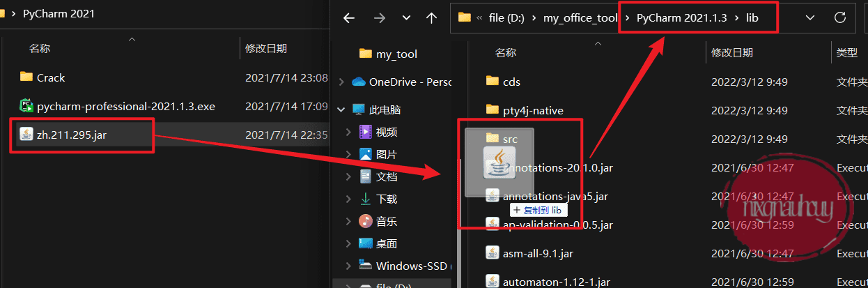Screen dimensions: 868x288
Task: Expand the 桌面 tree node
Action: [x=348, y=243]
